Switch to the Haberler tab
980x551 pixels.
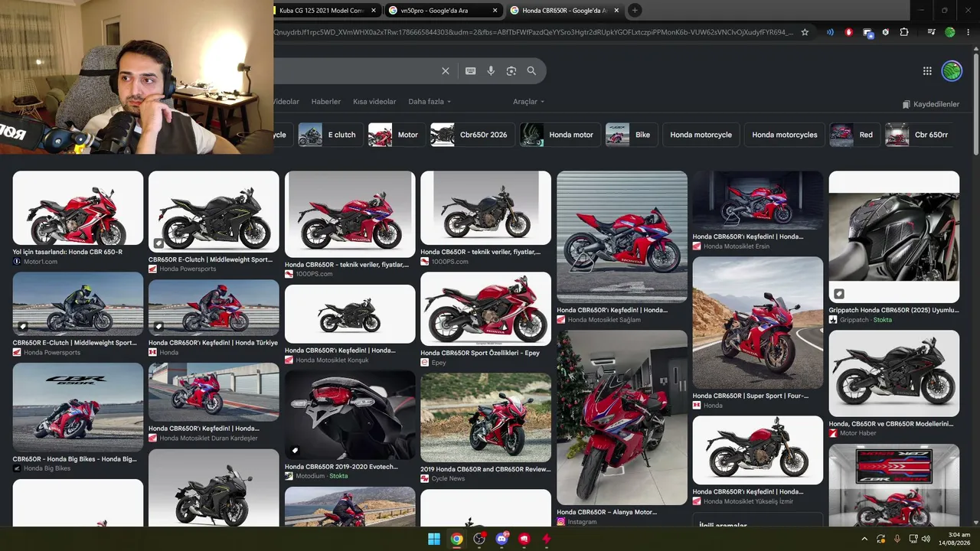point(326,102)
